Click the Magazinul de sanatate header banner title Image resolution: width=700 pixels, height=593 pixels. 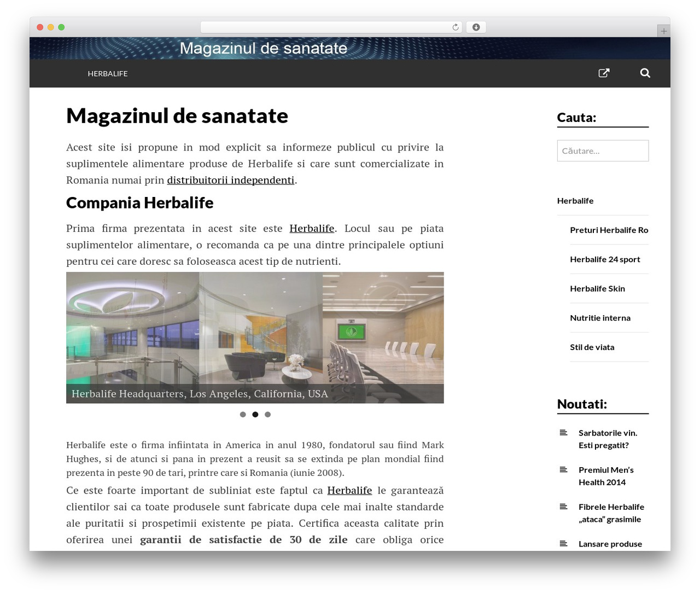[x=263, y=48]
